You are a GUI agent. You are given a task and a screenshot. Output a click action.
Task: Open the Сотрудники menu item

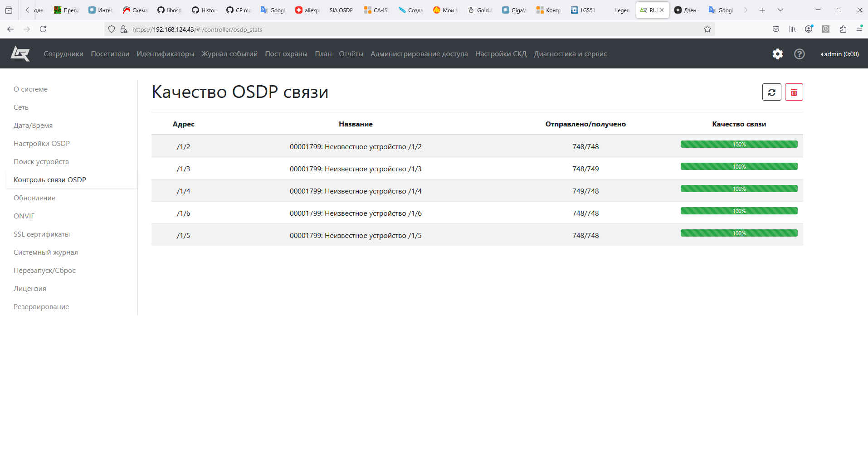63,54
